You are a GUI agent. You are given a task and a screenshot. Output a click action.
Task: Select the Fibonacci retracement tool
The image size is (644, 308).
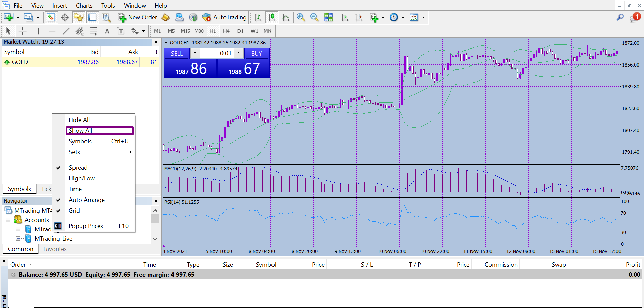click(x=93, y=31)
